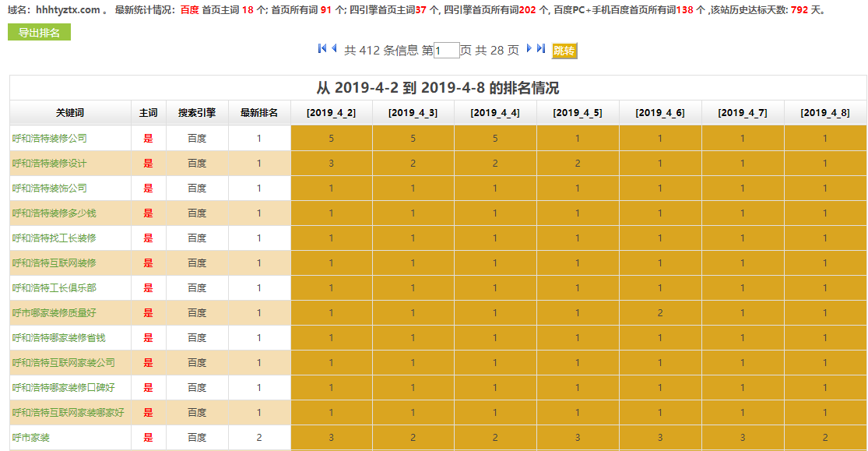This screenshot has width=868, height=451.
Task: Select keyword 呼和浩特装修设计
Action: (46, 163)
